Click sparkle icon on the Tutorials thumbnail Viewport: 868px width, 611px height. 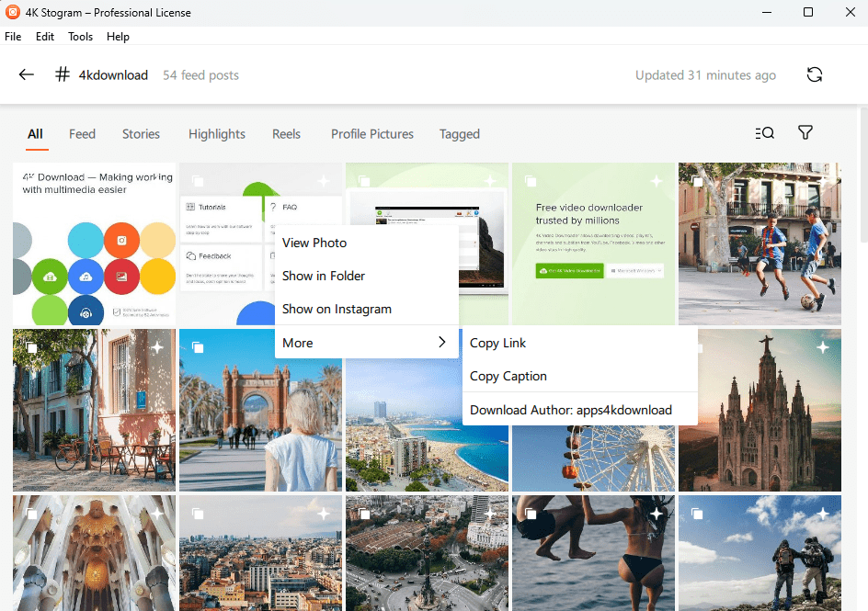[x=324, y=181]
